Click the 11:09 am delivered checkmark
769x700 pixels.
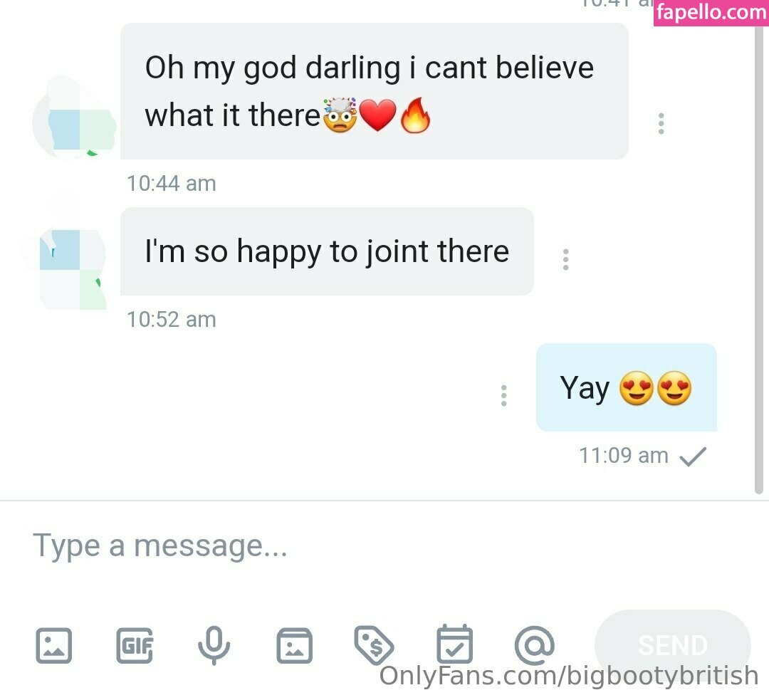coord(693,456)
